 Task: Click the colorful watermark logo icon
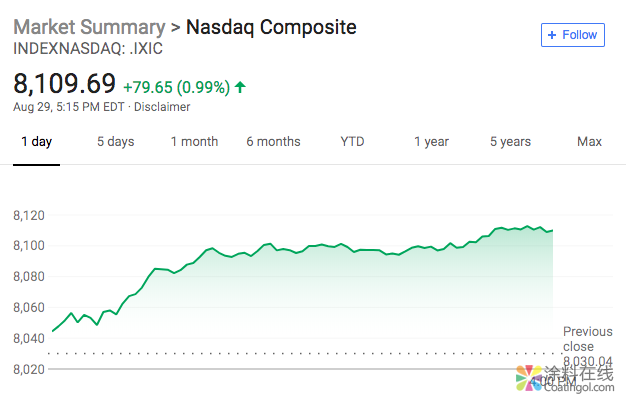coord(526,380)
